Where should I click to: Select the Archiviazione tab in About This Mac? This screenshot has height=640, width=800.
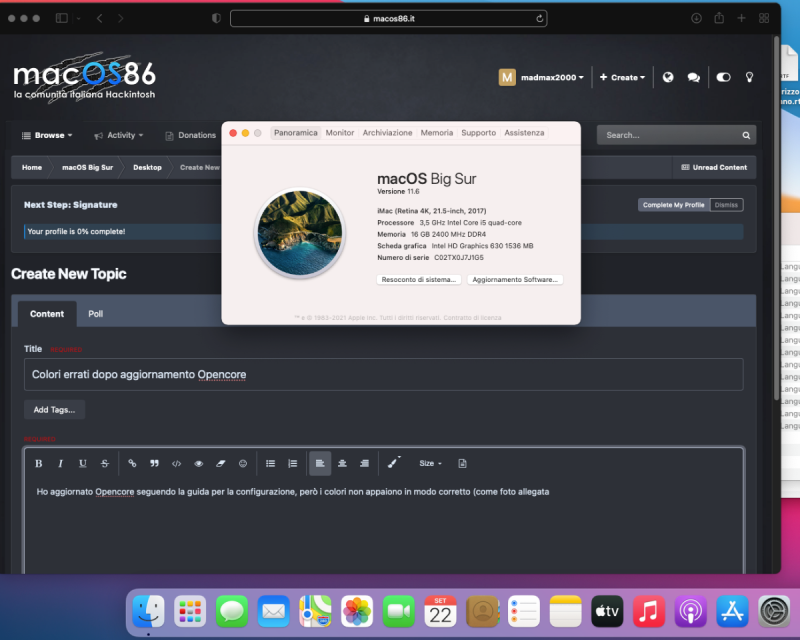click(387, 133)
